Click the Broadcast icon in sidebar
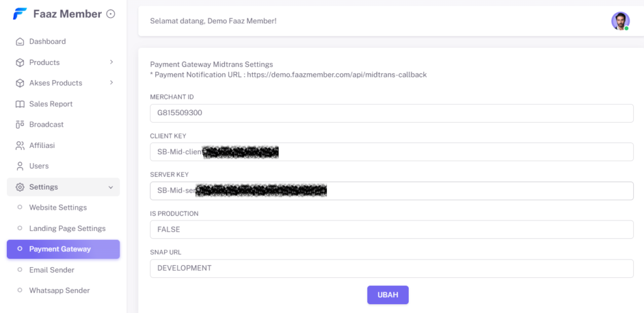 click(x=19, y=125)
